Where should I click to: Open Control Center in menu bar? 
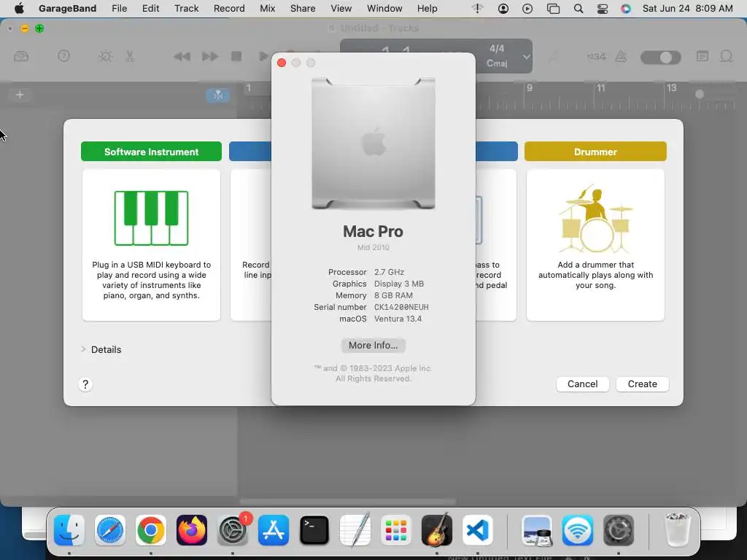click(x=602, y=8)
